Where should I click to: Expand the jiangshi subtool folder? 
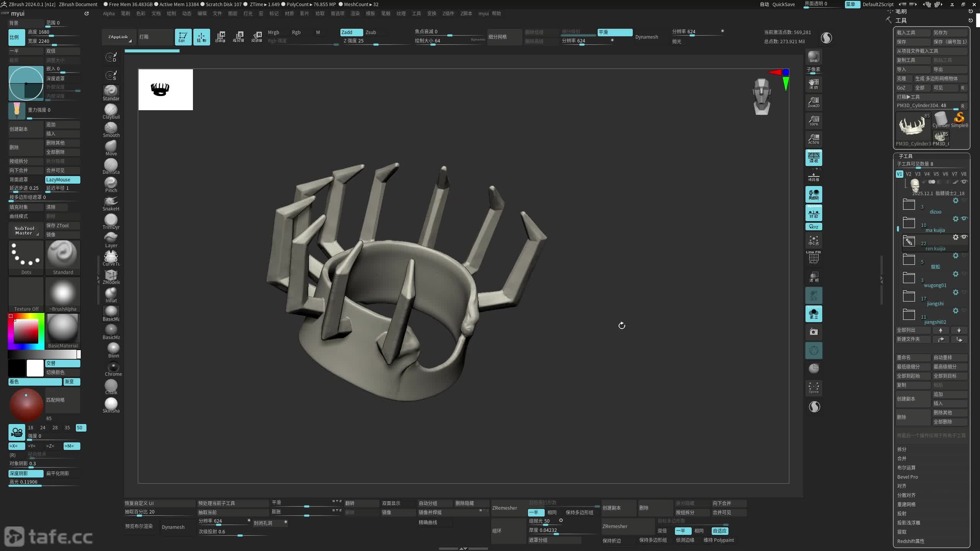click(x=909, y=296)
